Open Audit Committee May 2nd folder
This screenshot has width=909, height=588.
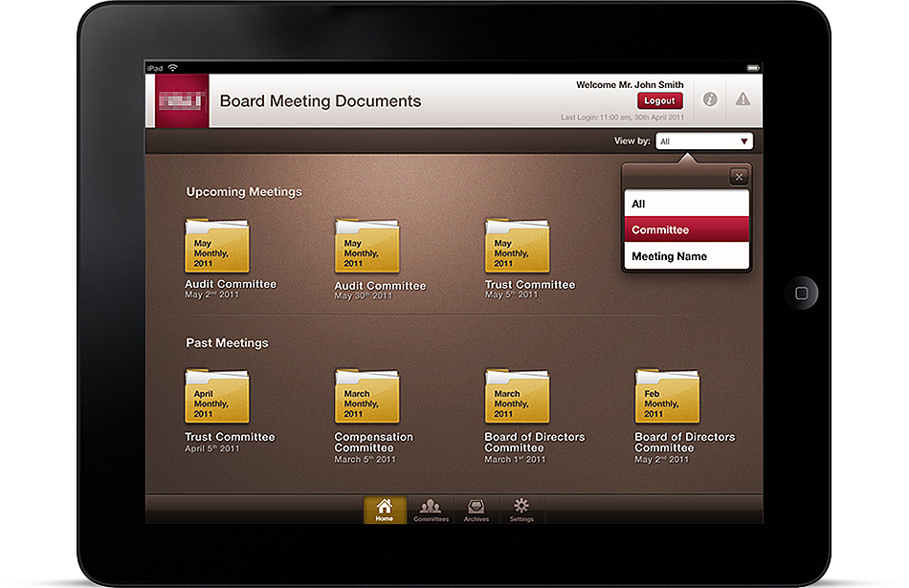(x=216, y=246)
